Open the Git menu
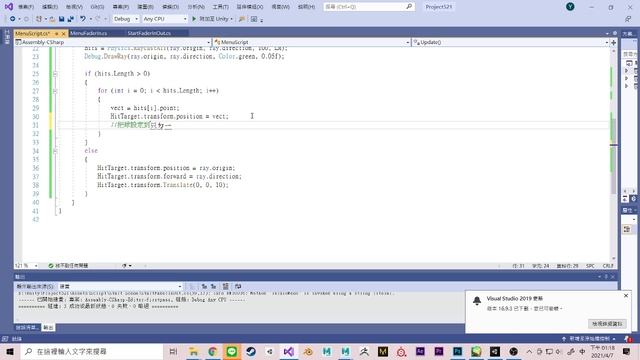 click(97, 7)
